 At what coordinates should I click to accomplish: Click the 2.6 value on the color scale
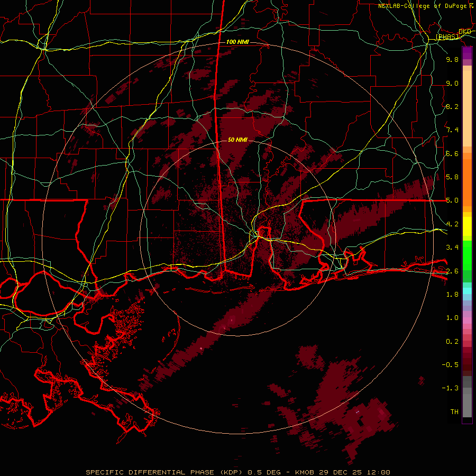pos(452,271)
